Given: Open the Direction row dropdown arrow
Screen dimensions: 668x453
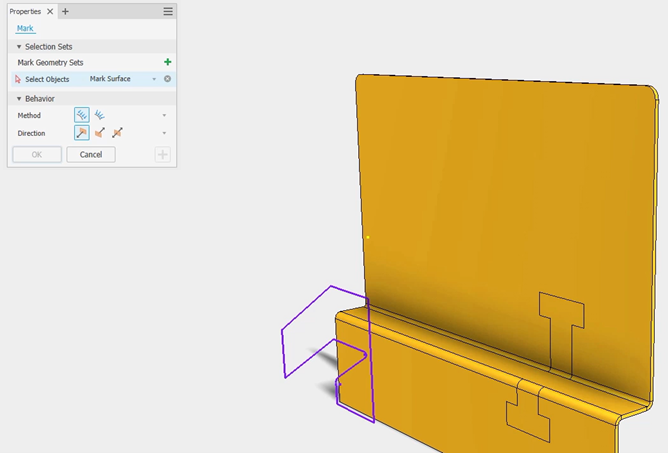Looking at the screenshot, I should pyautogui.click(x=164, y=133).
